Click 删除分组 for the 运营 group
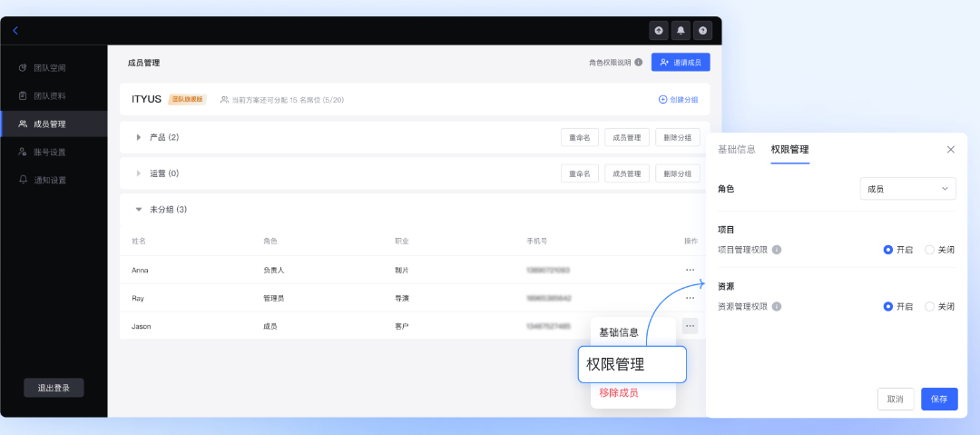This screenshot has width=980, height=435. tap(678, 173)
